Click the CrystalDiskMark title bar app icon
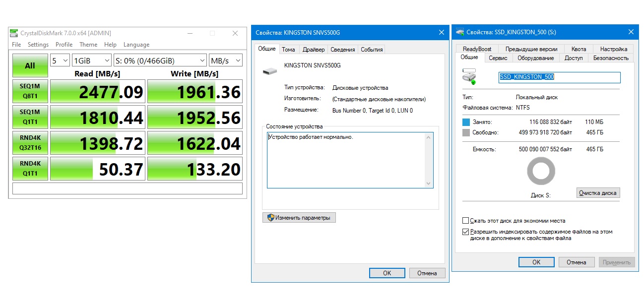 click(14, 33)
